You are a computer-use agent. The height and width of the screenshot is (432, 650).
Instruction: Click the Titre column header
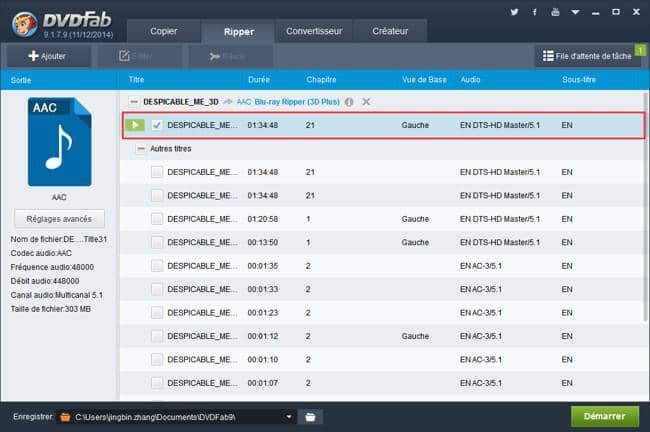coord(136,80)
